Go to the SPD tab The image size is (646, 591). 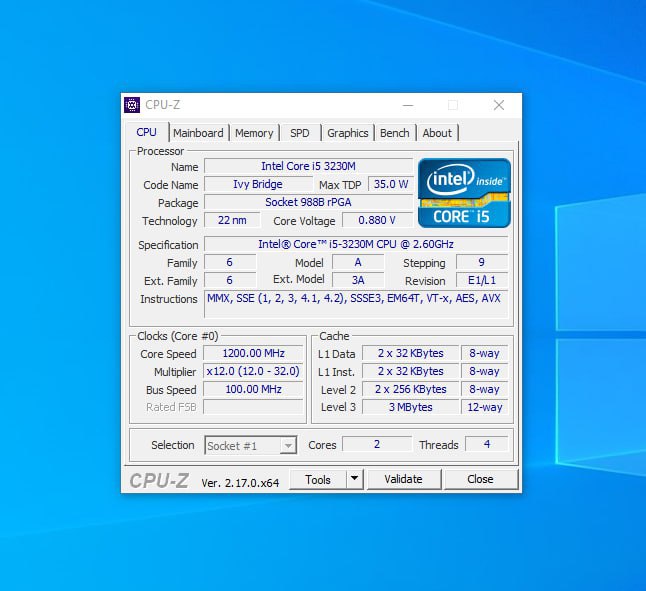click(x=300, y=133)
